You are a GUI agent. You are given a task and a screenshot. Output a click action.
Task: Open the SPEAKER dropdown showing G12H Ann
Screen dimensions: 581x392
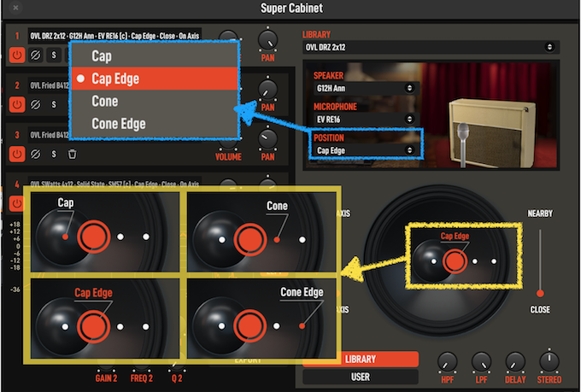pos(367,88)
